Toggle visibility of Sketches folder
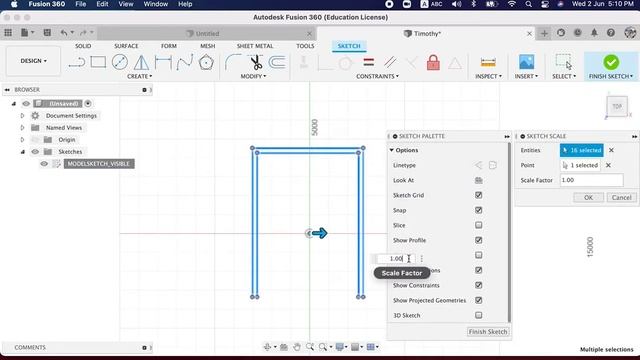 click(35, 152)
